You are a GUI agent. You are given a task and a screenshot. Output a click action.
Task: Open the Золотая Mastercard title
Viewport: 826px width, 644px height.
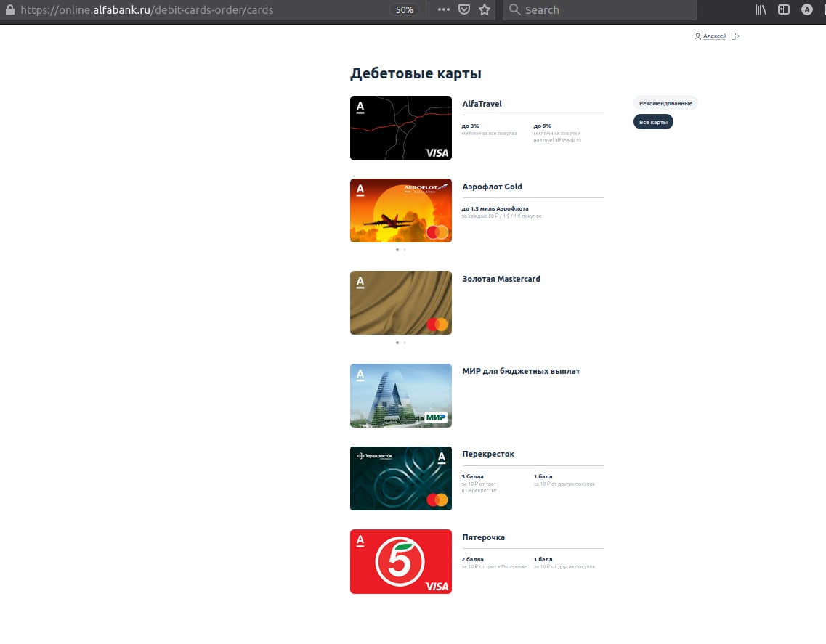pos(501,279)
